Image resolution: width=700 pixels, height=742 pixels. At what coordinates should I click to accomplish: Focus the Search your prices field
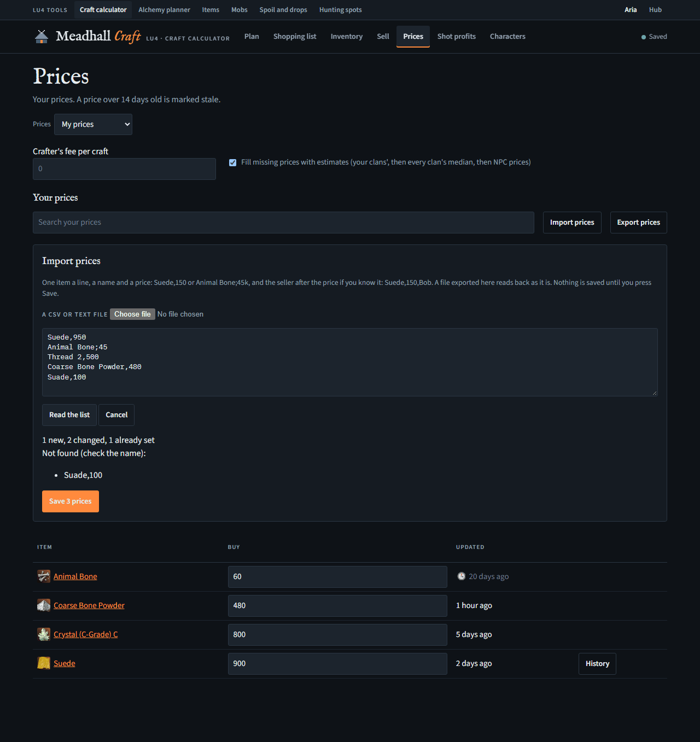(x=283, y=223)
